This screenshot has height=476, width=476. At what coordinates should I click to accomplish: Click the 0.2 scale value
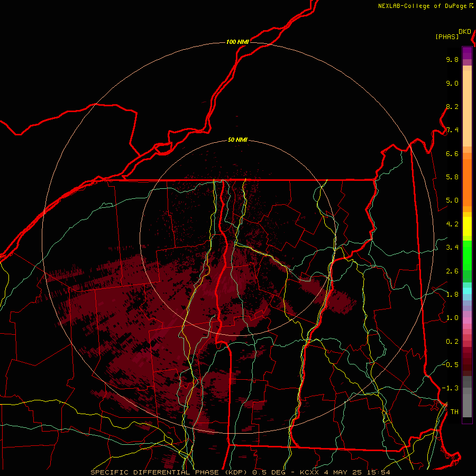[x=452, y=342]
